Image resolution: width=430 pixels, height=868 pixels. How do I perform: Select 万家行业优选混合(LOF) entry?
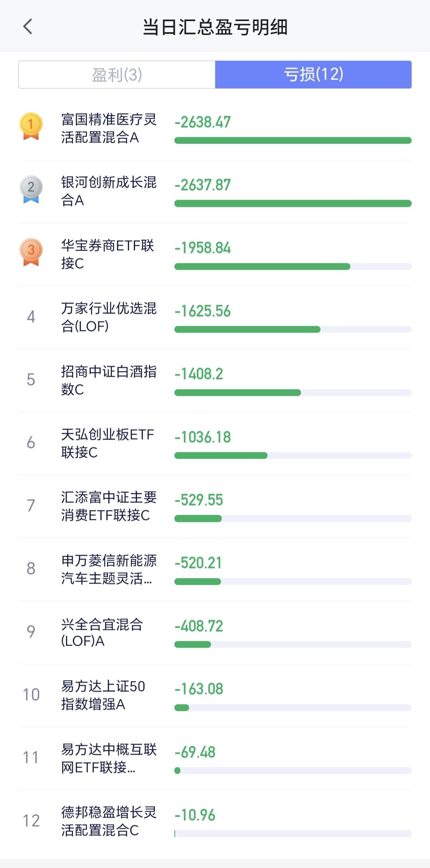pos(108,317)
